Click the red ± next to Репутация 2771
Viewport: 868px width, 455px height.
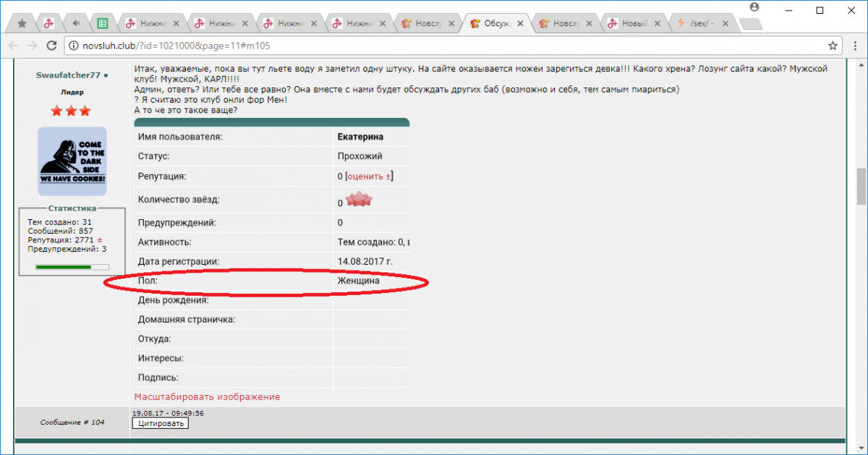(100, 239)
